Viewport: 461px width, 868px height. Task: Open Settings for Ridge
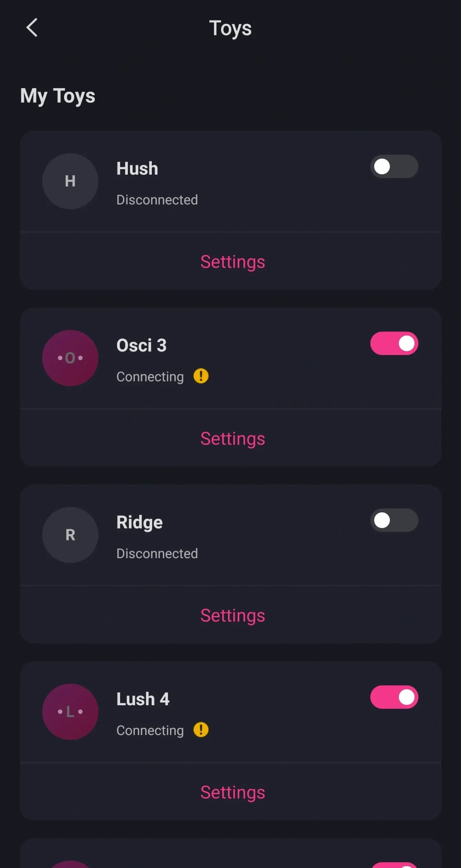click(233, 616)
